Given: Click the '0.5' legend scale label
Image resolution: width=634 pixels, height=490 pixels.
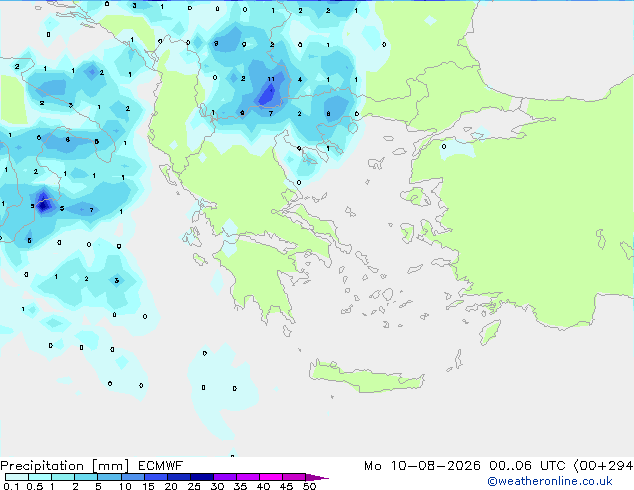Looking at the screenshot, I should point(35,486).
